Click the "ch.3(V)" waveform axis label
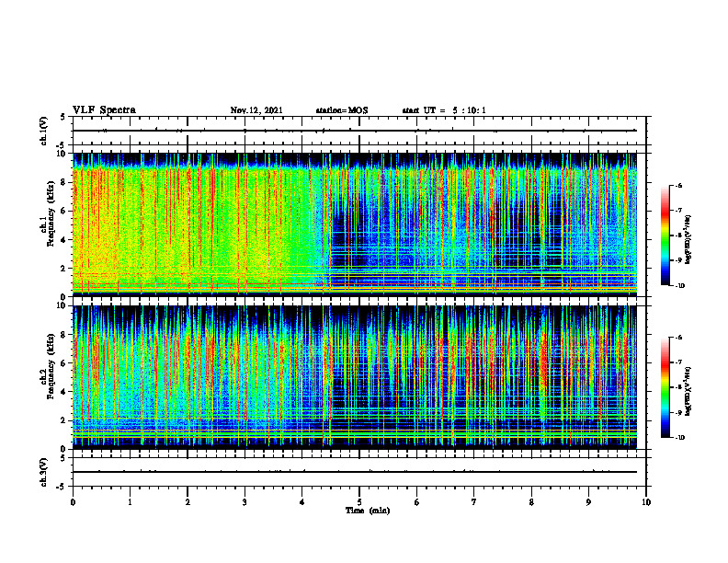This screenshot has height=563, width=728. [x=44, y=473]
